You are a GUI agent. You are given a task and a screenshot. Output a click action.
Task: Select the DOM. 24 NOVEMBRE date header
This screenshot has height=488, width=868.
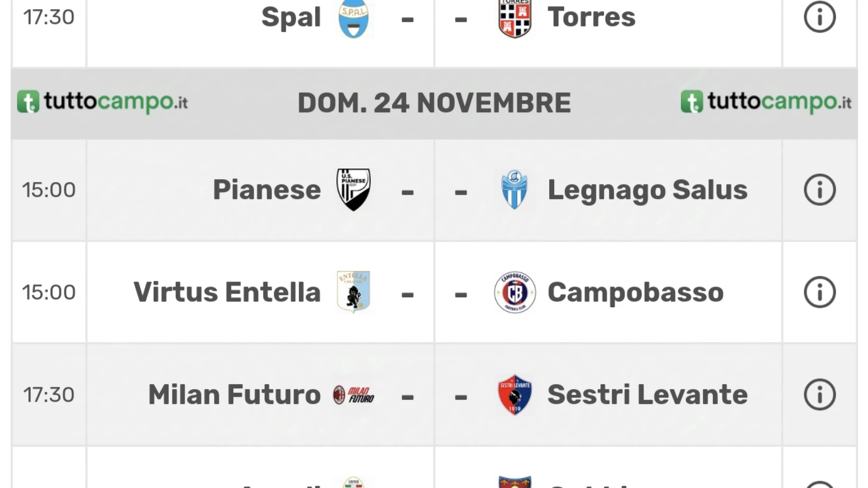click(434, 103)
